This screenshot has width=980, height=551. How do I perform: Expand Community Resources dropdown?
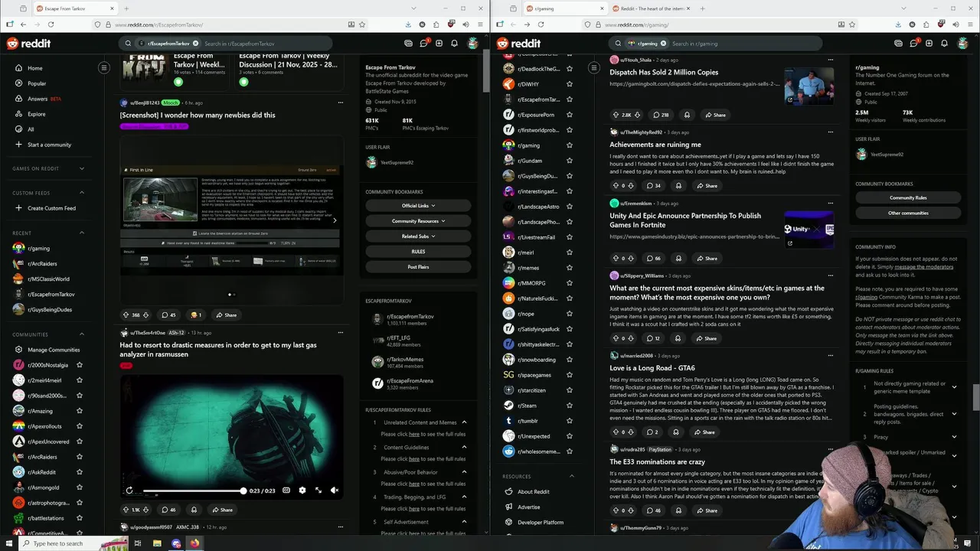tap(418, 221)
